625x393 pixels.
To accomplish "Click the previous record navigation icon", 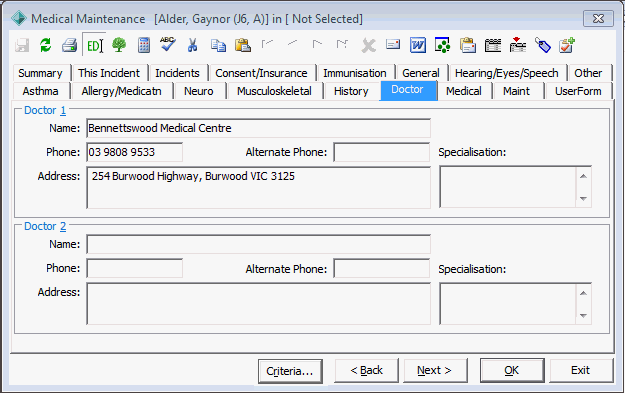I will tap(292, 43).
